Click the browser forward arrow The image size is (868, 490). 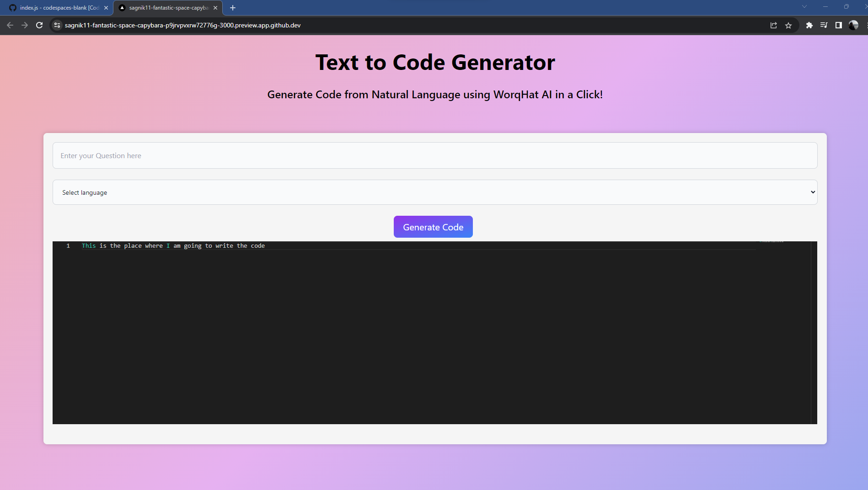(x=25, y=25)
